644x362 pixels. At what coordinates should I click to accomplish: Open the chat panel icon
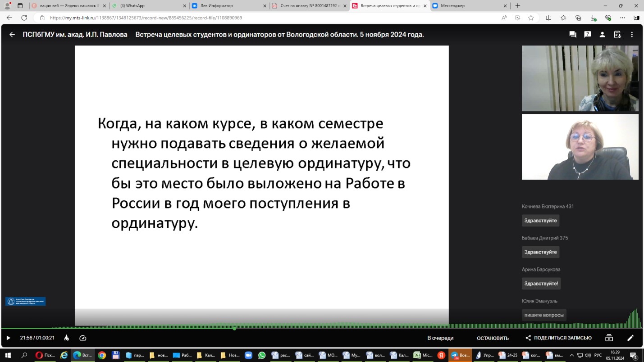pyautogui.click(x=573, y=35)
